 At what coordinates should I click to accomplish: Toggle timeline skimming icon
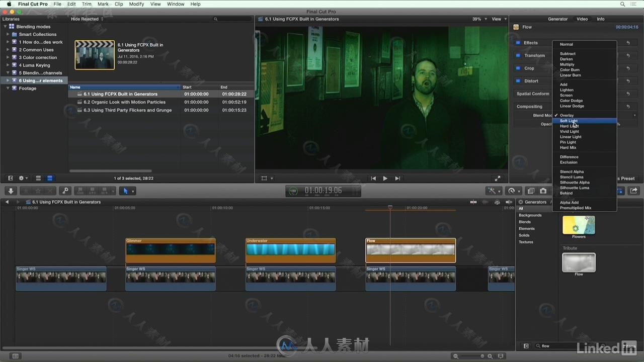[x=473, y=202]
